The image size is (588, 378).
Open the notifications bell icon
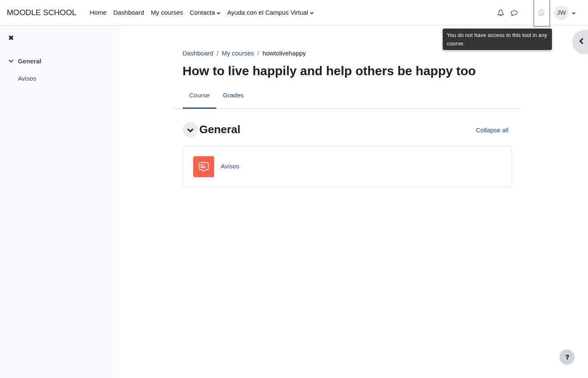[501, 13]
